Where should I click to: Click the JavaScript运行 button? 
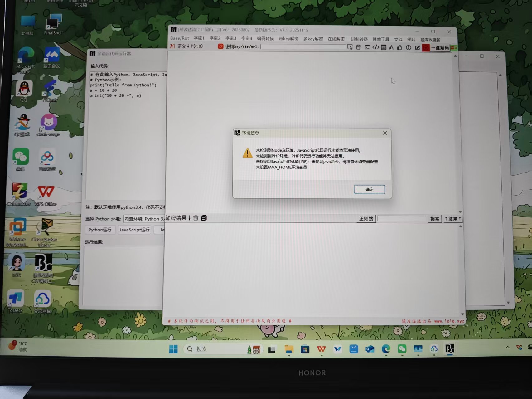point(134,230)
